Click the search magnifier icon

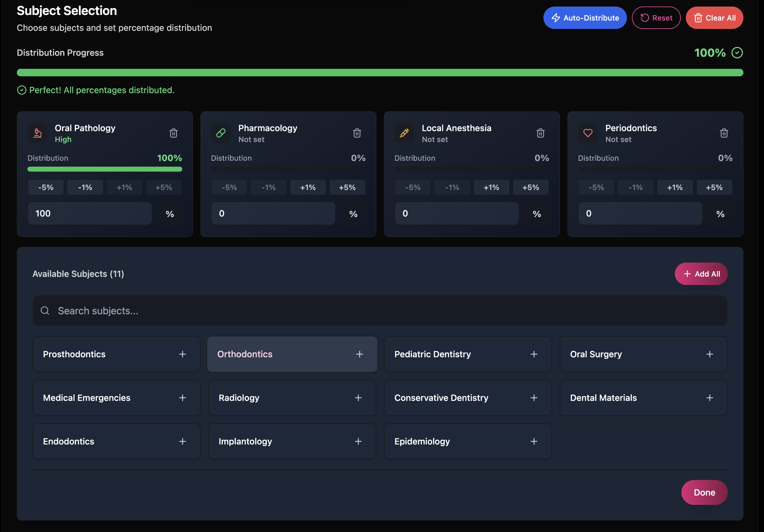(45, 311)
